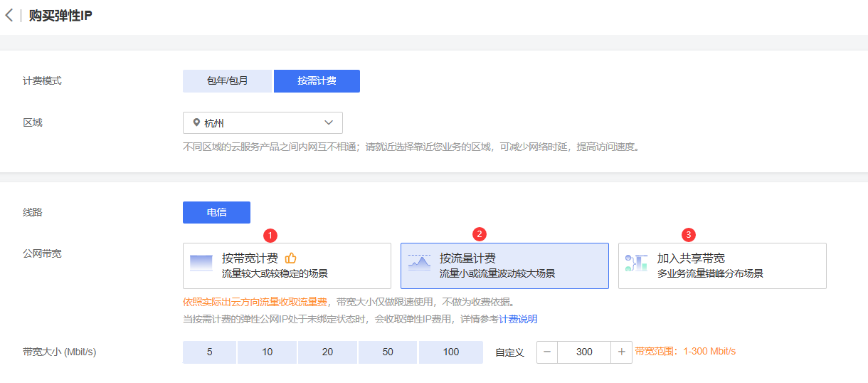
Task: Click the 按带宽计费 bandwidth chart icon
Action: (x=201, y=263)
